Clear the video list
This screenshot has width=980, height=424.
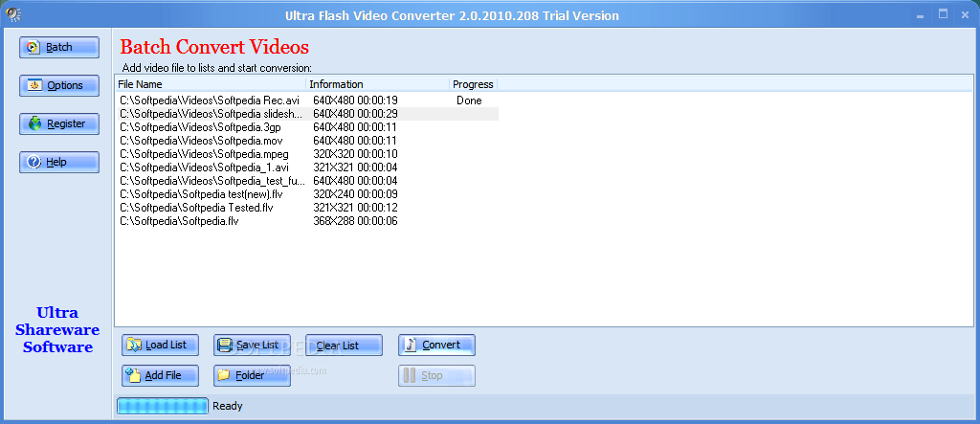coord(344,346)
